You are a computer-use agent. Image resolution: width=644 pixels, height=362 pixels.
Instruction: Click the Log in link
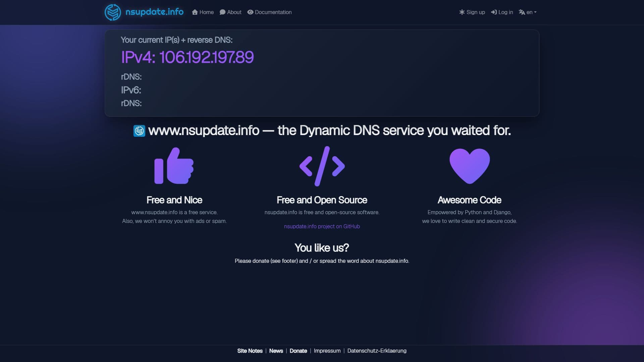502,12
